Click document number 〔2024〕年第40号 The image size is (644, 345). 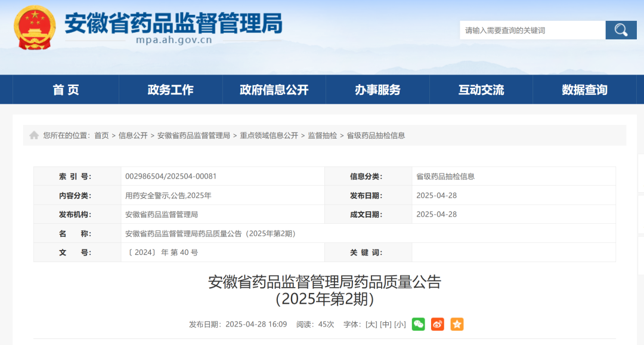point(163,252)
